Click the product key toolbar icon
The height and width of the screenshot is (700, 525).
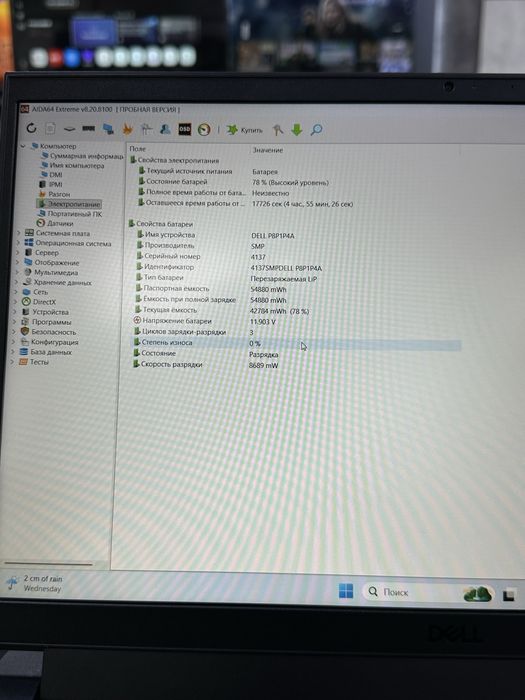click(x=278, y=130)
